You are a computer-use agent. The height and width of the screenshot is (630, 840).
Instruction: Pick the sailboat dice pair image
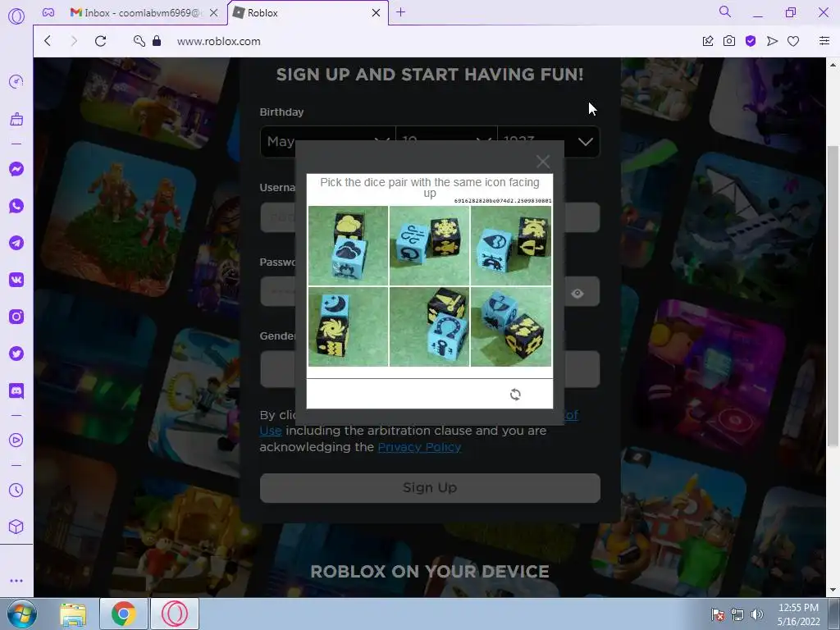(x=511, y=326)
